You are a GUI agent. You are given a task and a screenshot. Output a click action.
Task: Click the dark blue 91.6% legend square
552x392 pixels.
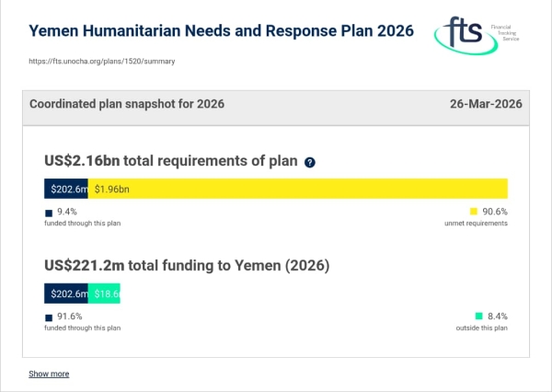pos(49,317)
